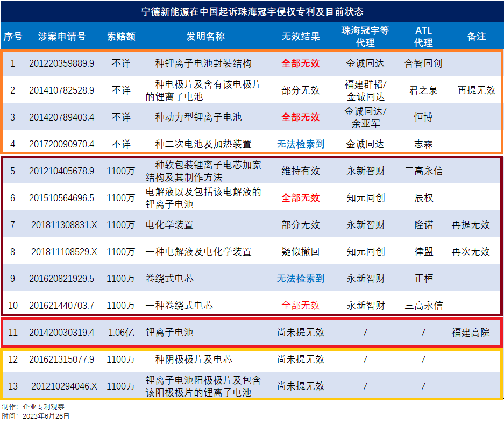Select 全部无效 in the 201621440703.7 row
The height and width of the screenshot is (424, 504).
301,306
